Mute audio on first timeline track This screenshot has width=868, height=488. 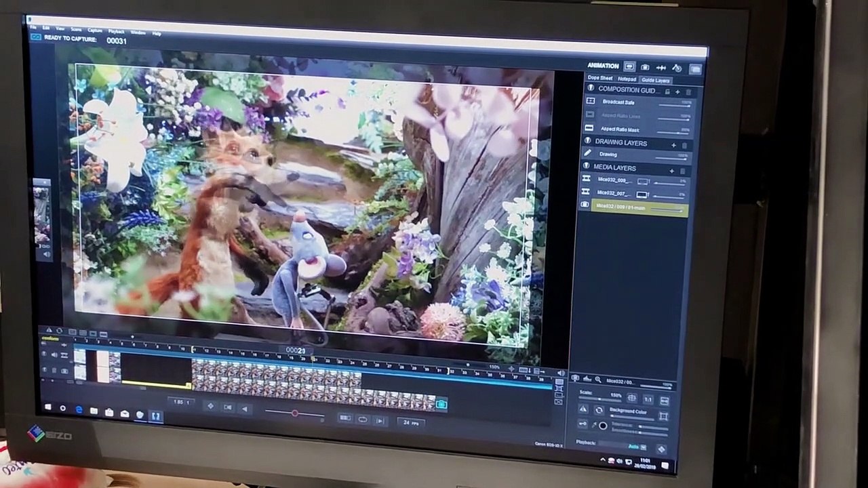(x=54, y=355)
